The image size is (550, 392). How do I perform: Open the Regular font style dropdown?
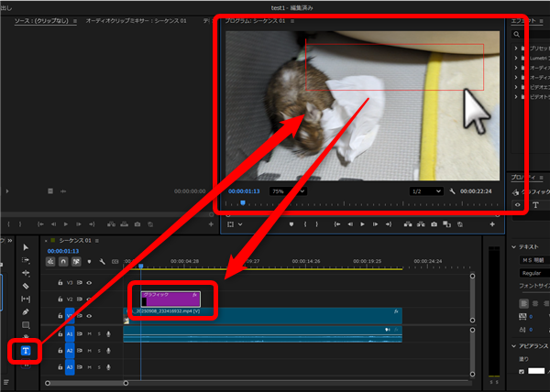tap(530, 272)
